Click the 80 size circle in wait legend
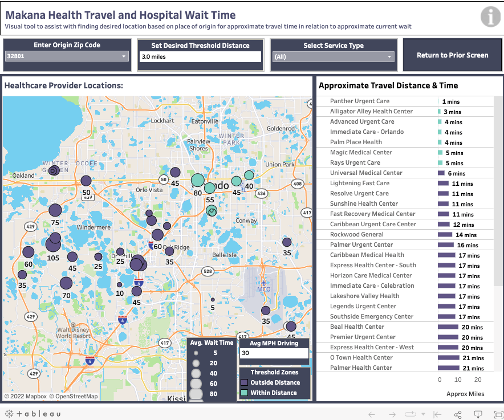The width and height of the screenshot is (504, 420). (x=196, y=394)
